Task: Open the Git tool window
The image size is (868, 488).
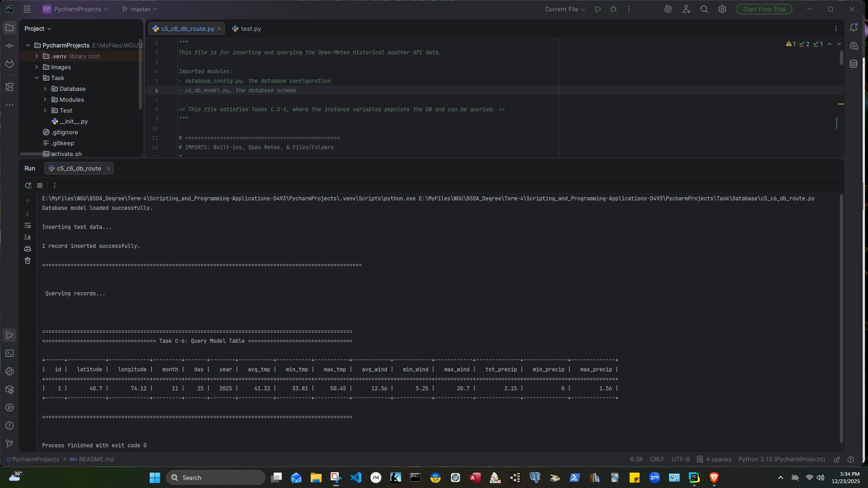Action: 9,444
